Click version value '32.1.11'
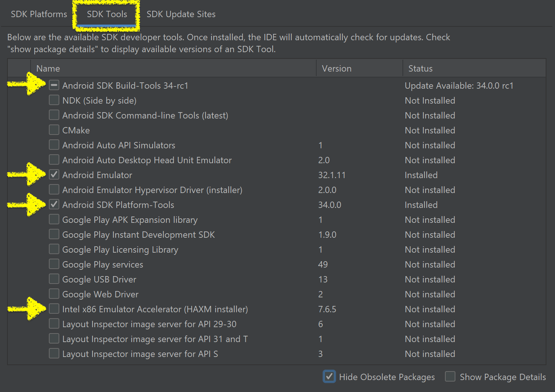The width and height of the screenshot is (555, 392). [332, 175]
